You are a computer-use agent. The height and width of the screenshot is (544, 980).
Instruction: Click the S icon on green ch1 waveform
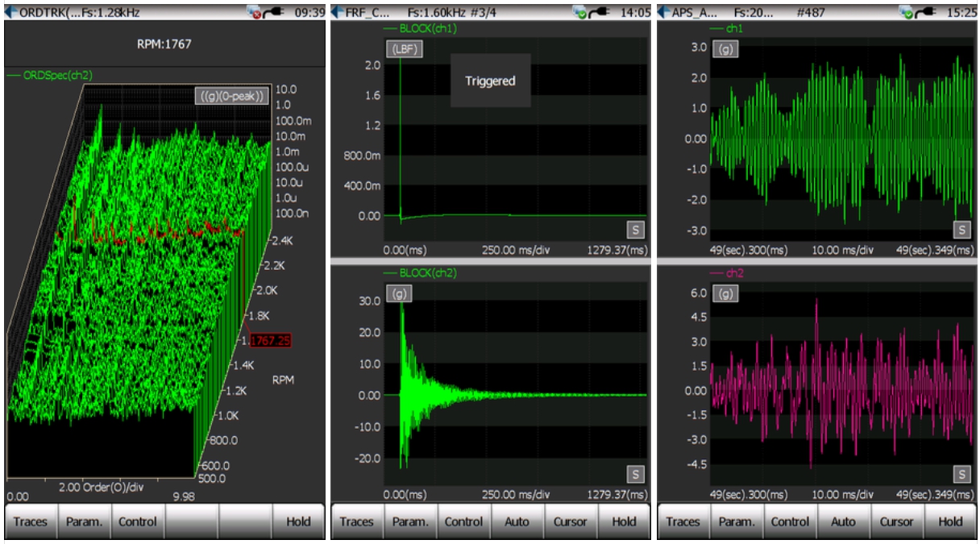961,230
